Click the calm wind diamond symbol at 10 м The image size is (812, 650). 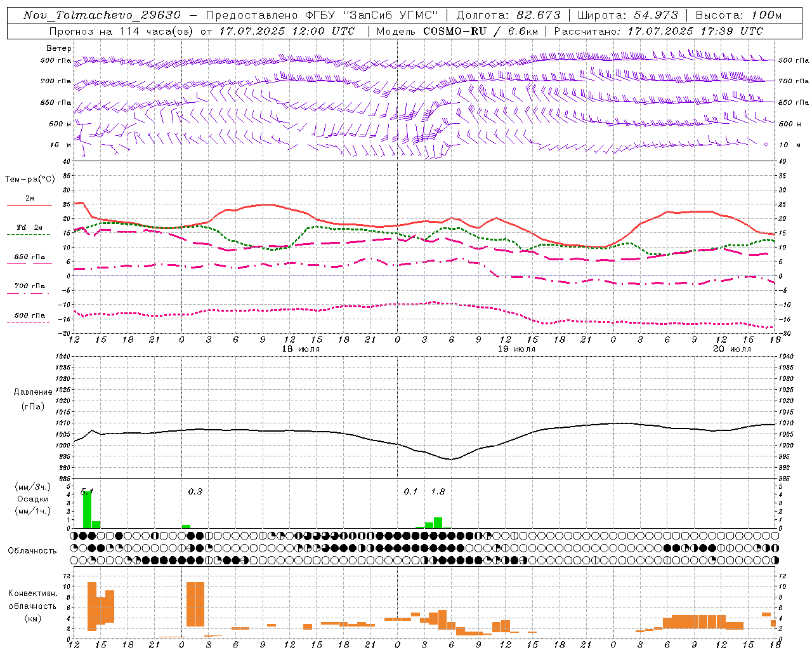point(766,145)
